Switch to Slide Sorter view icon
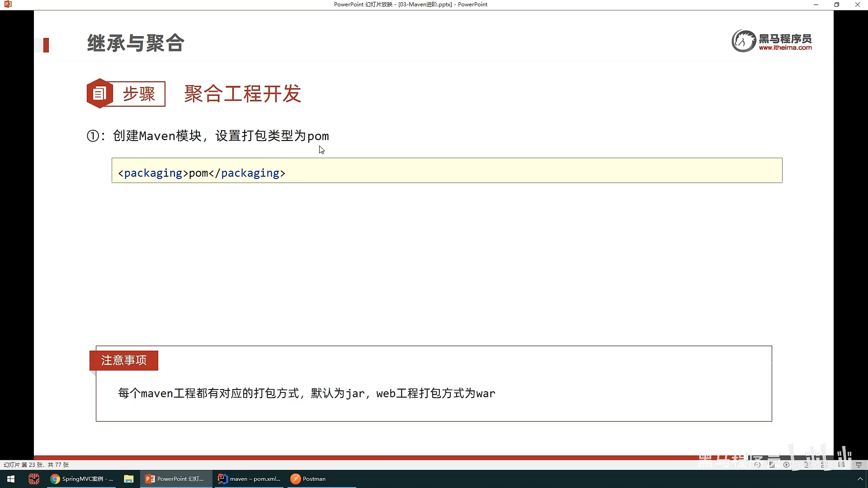Screen dimensions: 868x488 (825, 465)
